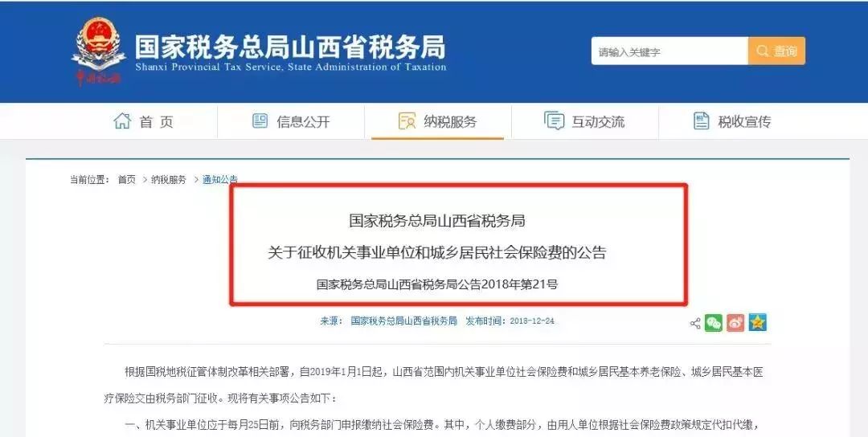Click the document icon beside 信息公开

click(x=260, y=120)
